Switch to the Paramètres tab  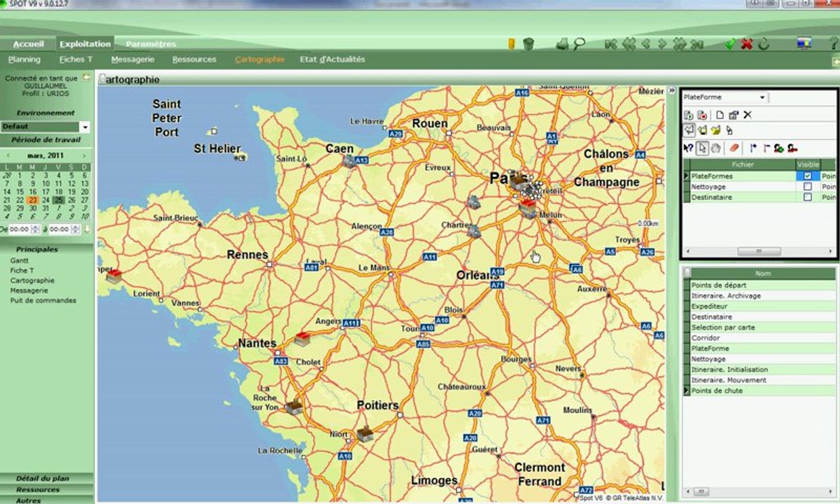(x=150, y=43)
